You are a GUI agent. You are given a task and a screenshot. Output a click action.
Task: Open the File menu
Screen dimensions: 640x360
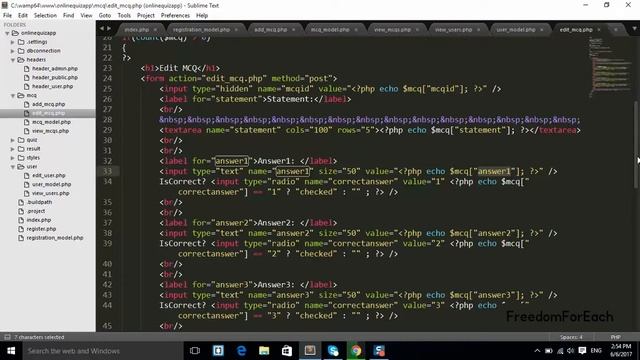pyautogui.click(x=7, y=16)
